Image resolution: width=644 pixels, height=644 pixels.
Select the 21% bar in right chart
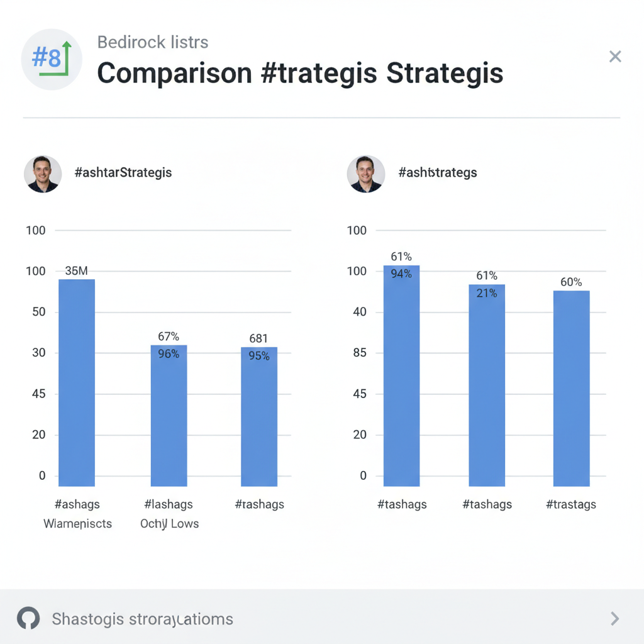pyautogui.click(x=486, y=385)
